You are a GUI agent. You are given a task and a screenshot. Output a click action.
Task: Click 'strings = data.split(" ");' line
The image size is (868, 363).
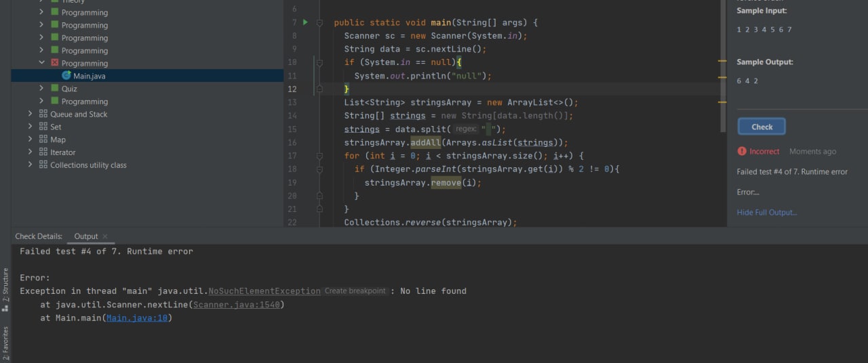425,129
